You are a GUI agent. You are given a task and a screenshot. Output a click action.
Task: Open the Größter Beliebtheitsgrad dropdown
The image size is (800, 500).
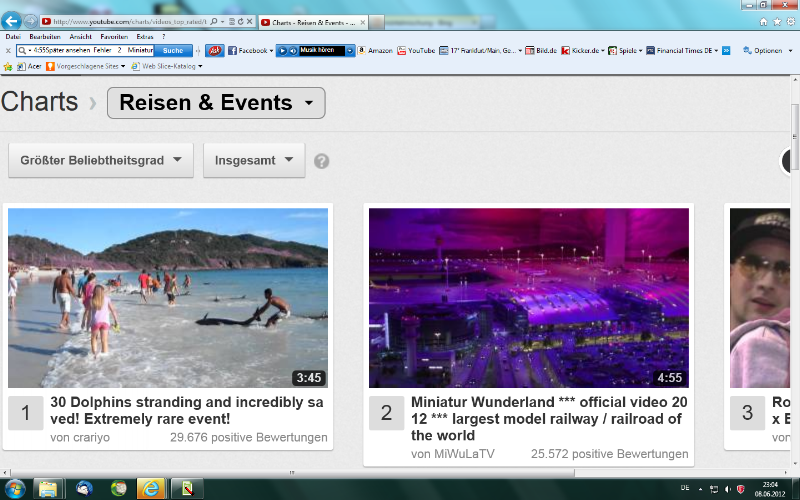pos(100,160)
